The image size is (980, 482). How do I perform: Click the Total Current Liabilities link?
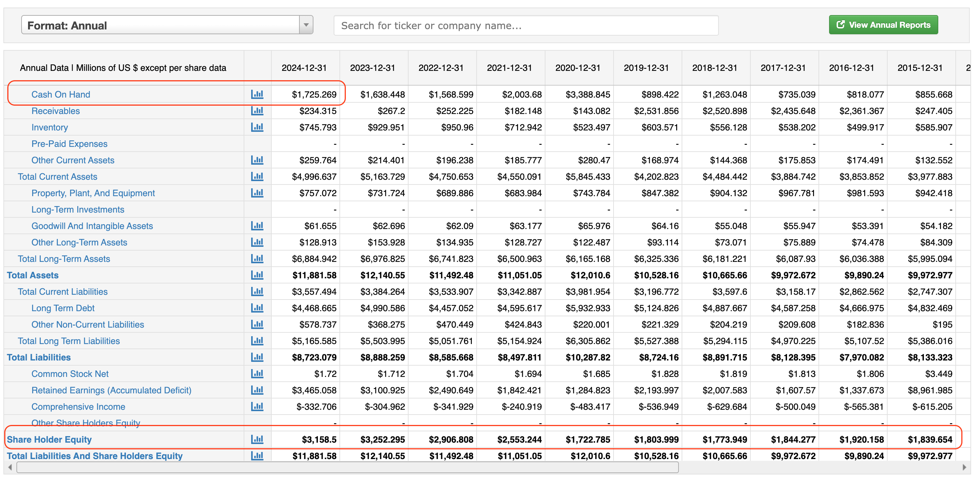62,292
